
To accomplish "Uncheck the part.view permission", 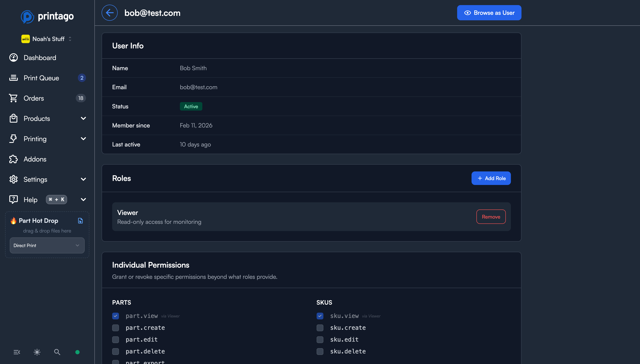I will 115,316.
